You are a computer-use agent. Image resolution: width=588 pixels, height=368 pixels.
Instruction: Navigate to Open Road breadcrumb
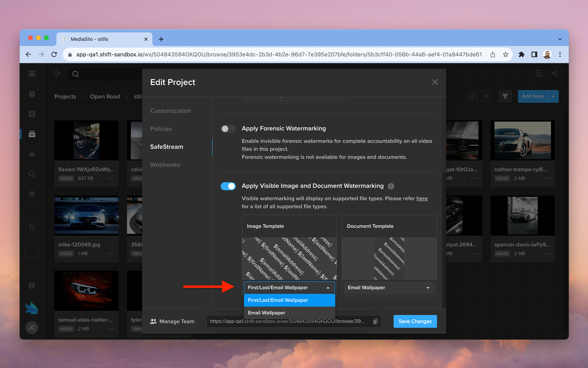point(105,96)
